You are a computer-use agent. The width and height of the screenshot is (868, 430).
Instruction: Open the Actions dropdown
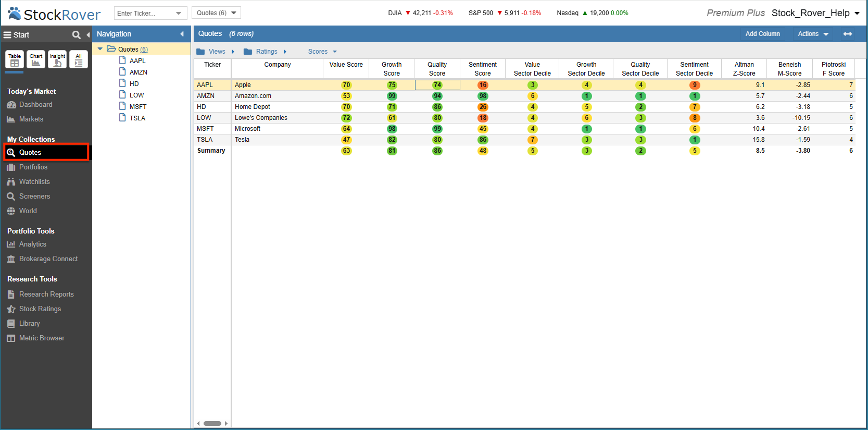coord(813,34)
